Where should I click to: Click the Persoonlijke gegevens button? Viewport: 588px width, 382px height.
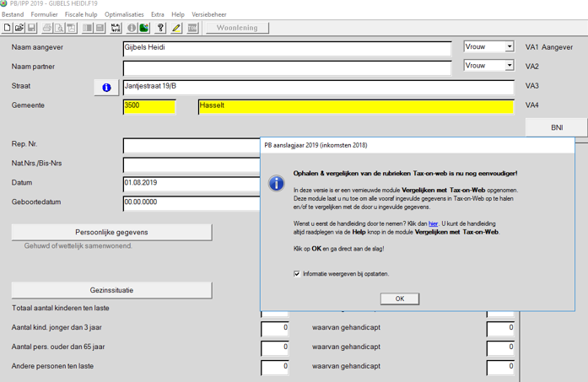click(x=111, y=232)
